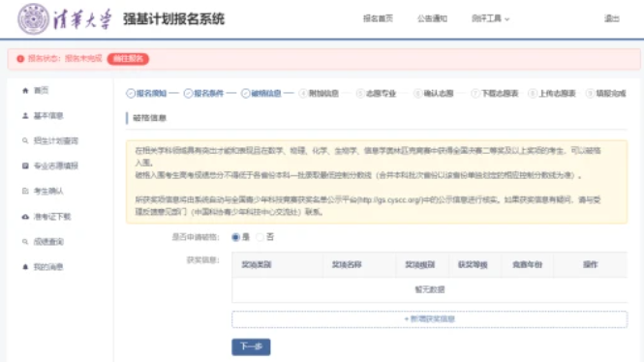
Task: Click the 暂无数据 empty table message
Action: point(430,289)
